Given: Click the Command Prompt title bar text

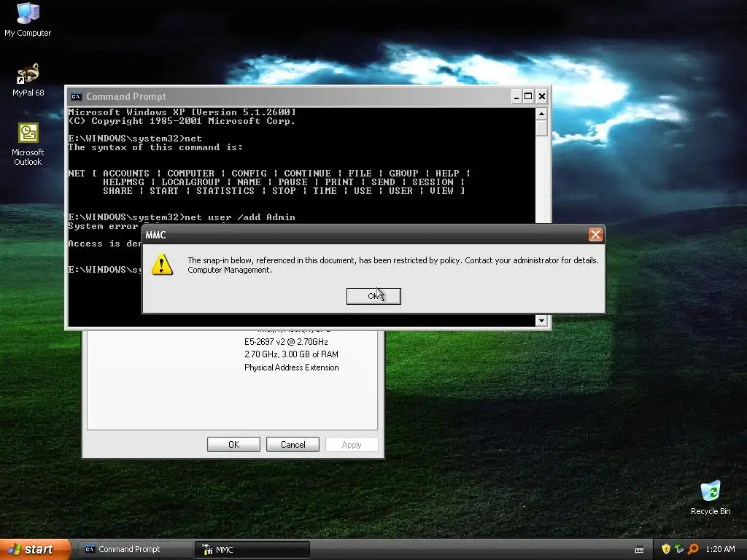Looking at the screenshot, I should [125, 97].
